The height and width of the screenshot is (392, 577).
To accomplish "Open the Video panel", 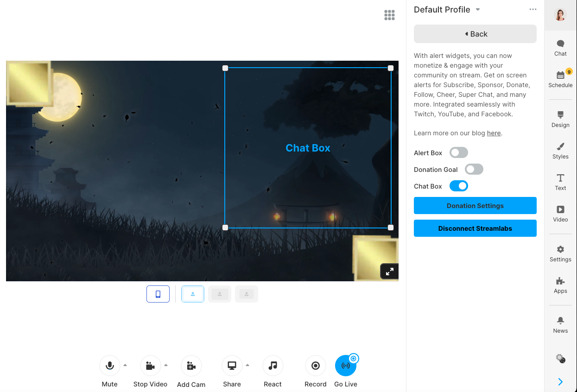I will (560, 214).
